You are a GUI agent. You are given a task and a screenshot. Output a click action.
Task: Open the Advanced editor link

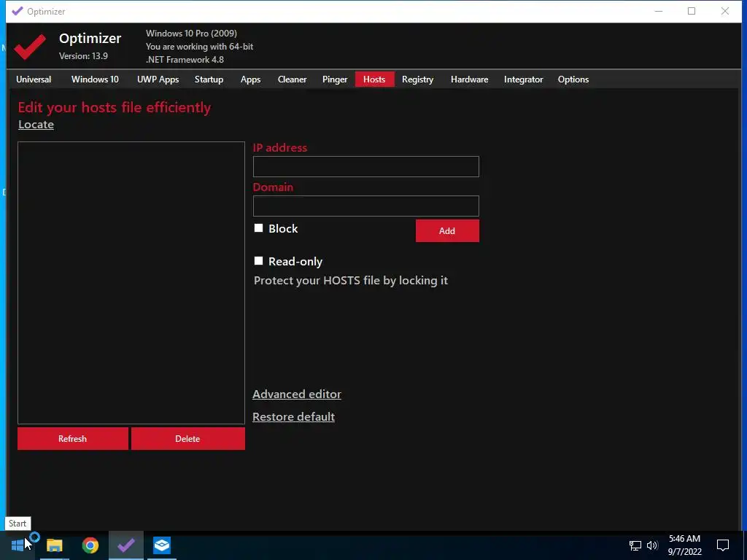(x=297, y=394)
